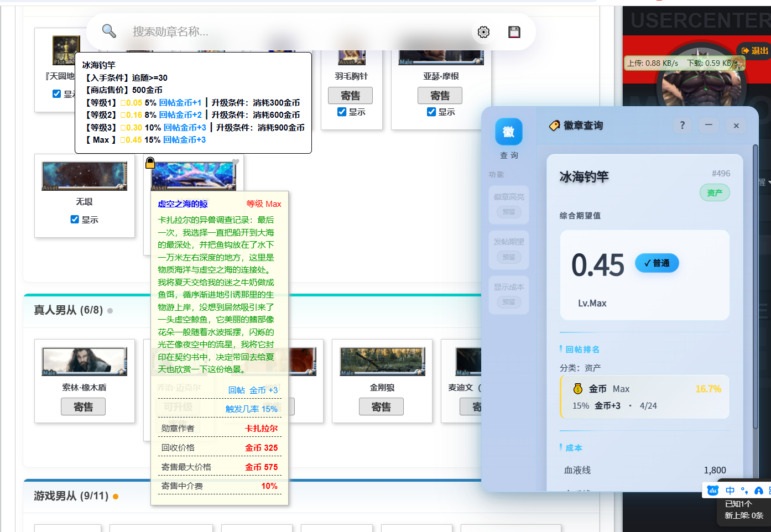Click the padlock icon on the whale badge

point(150,163)
